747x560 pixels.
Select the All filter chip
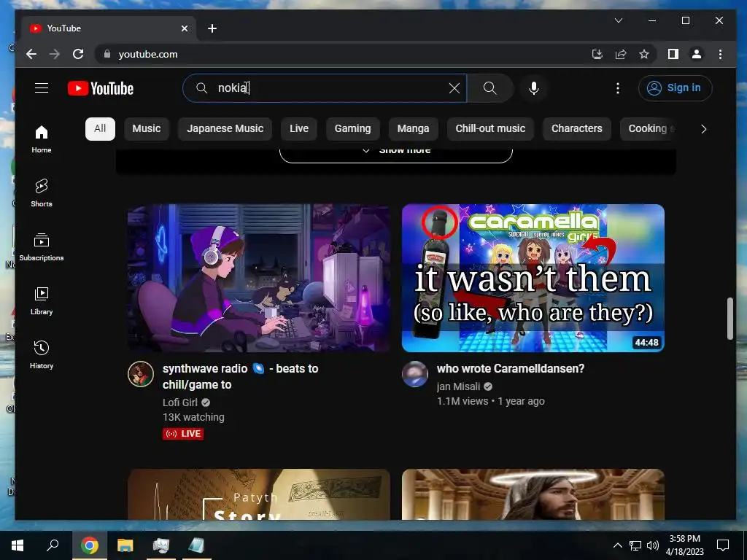(x=100, y=128)
